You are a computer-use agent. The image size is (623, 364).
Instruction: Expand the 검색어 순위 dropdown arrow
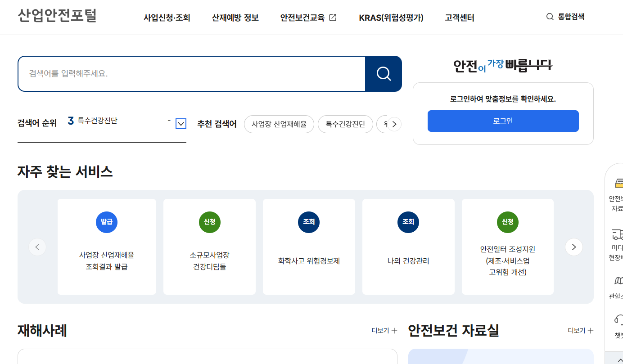tap(181, 124)
